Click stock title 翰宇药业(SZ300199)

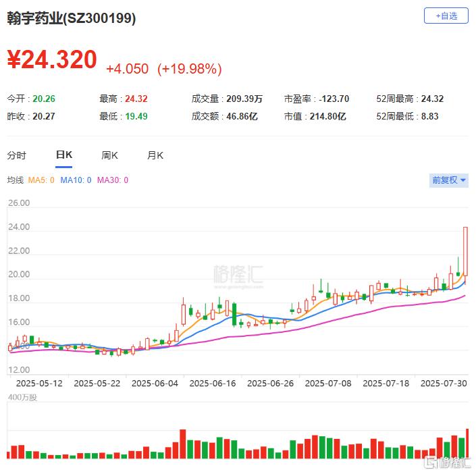pyautogui.click(x=72, y=18)
